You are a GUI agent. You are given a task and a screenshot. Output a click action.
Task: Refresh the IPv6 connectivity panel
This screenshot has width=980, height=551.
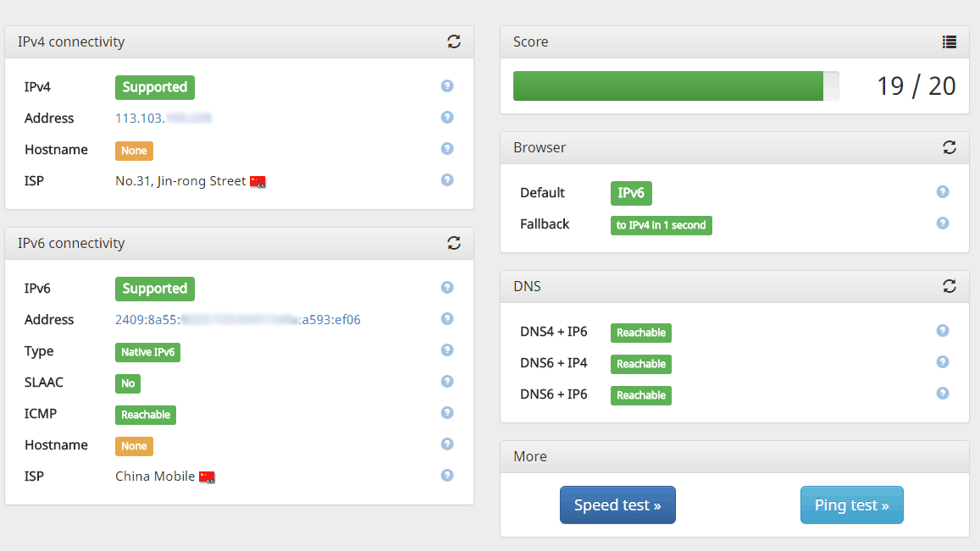[454, 243]
